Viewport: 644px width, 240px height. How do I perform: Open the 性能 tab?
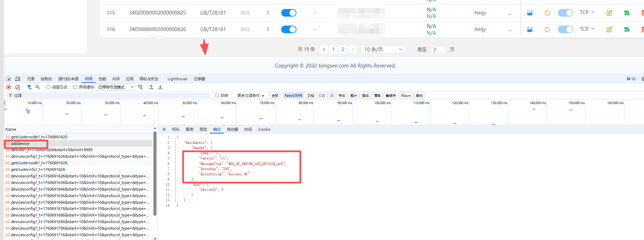103,79
